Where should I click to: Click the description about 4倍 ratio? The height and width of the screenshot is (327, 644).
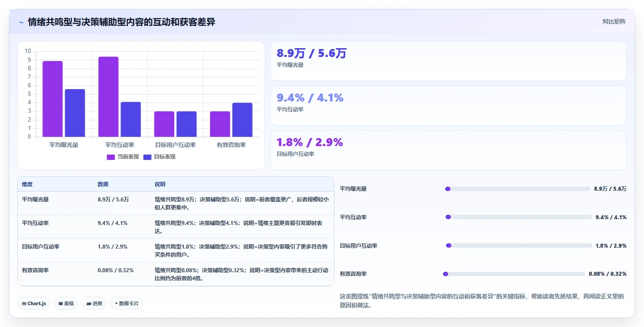tap(242, 274)
